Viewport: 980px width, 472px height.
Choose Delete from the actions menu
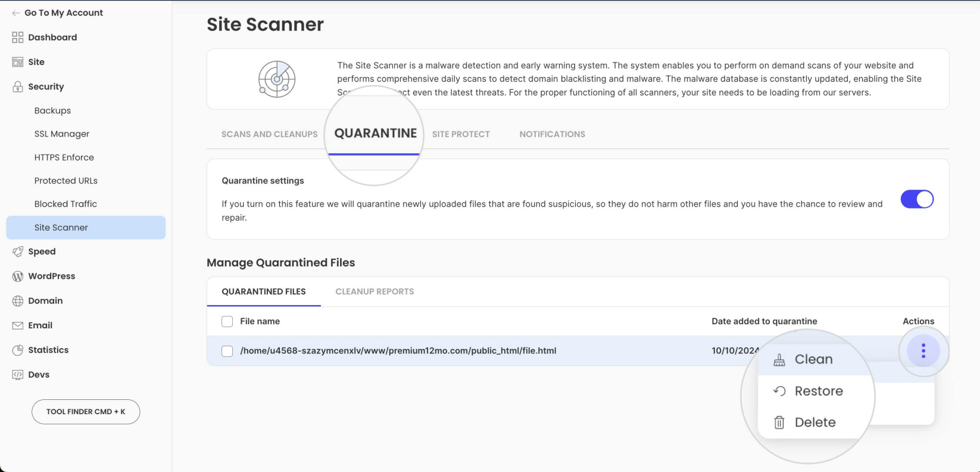(815, 423)
